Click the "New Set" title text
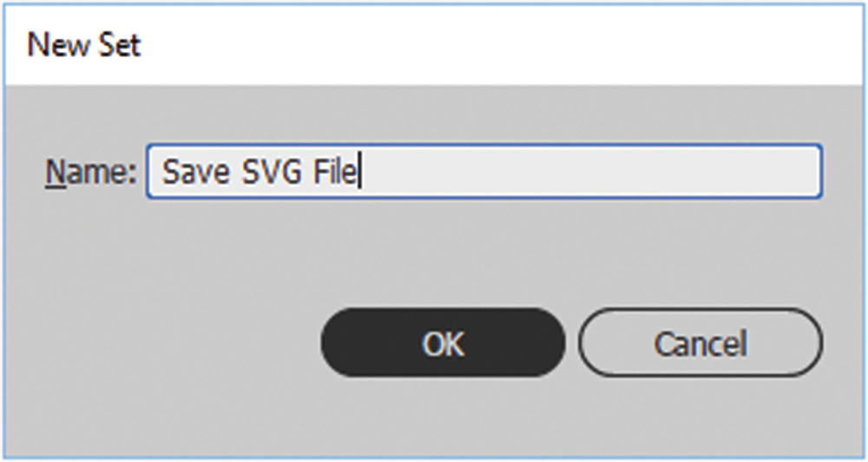Screen dimensions: 868x462 click(x=84, y=45)
